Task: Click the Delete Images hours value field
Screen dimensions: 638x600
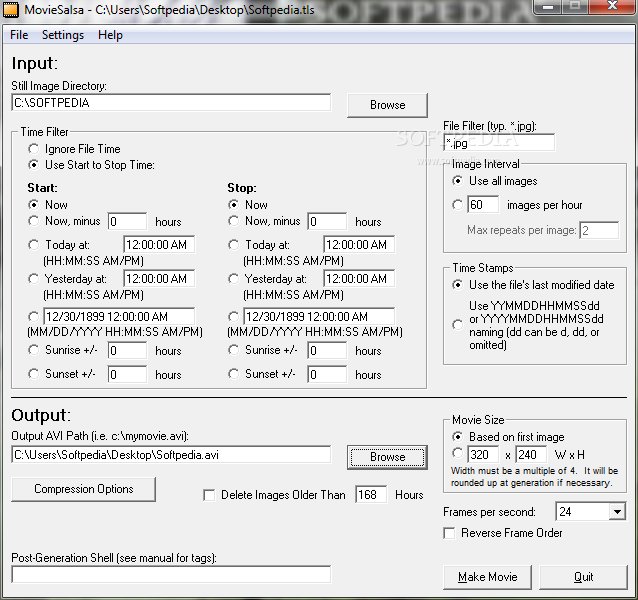Action: (x=371, y=495)
